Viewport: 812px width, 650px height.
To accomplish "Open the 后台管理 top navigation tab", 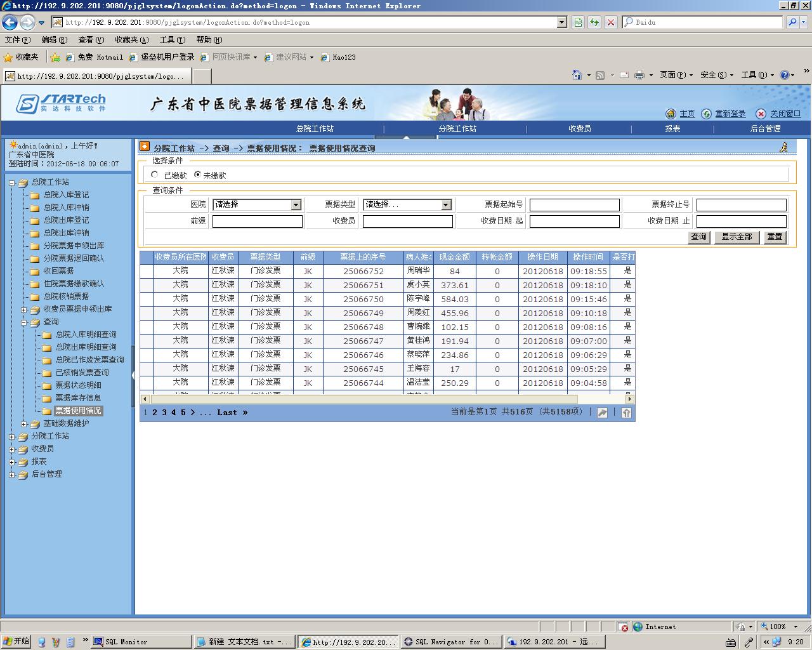I will [765, 129].
